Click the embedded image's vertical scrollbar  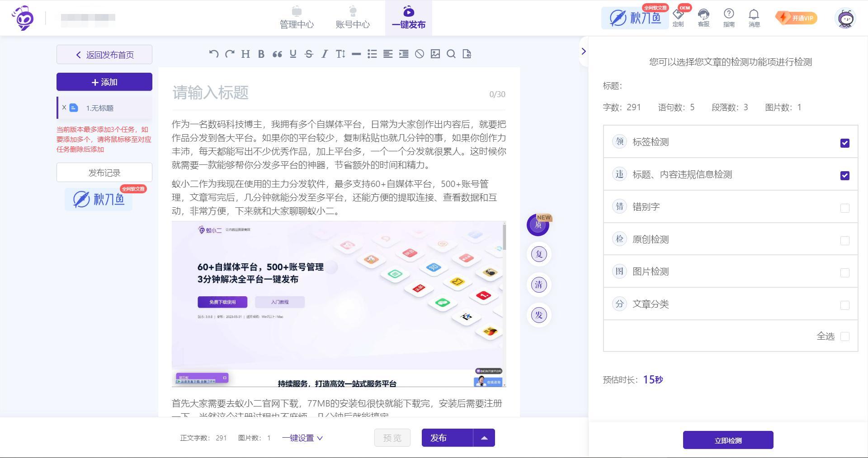point(504,236)
